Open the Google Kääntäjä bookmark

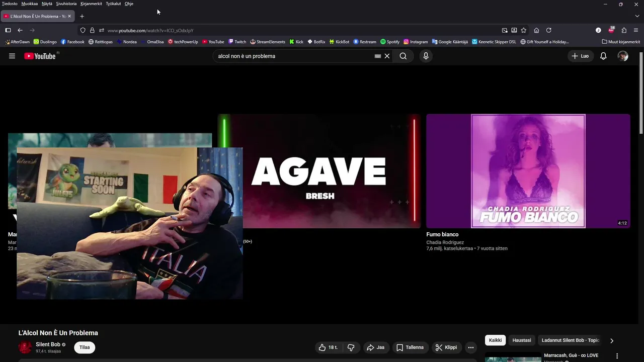[450, 42]
